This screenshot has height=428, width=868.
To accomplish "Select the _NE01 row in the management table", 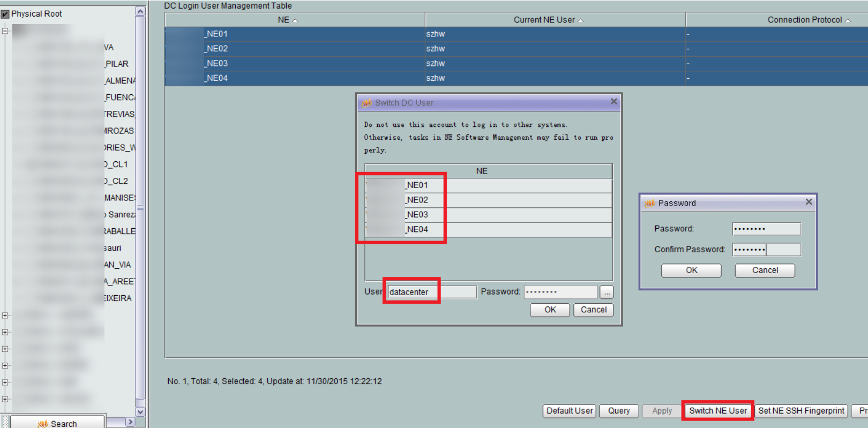I will pos(517,34).
